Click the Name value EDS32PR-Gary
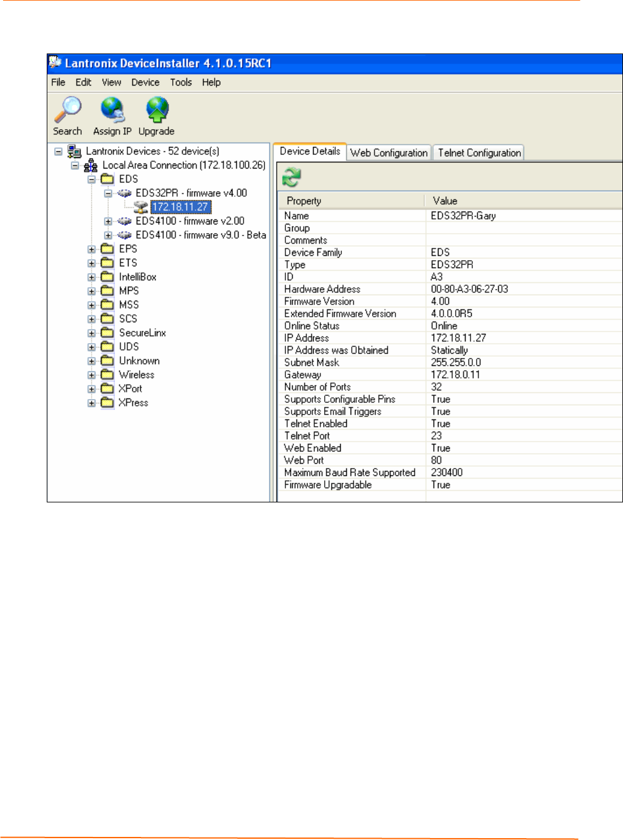The image size is (623, 840). click(x=463, y=216)
